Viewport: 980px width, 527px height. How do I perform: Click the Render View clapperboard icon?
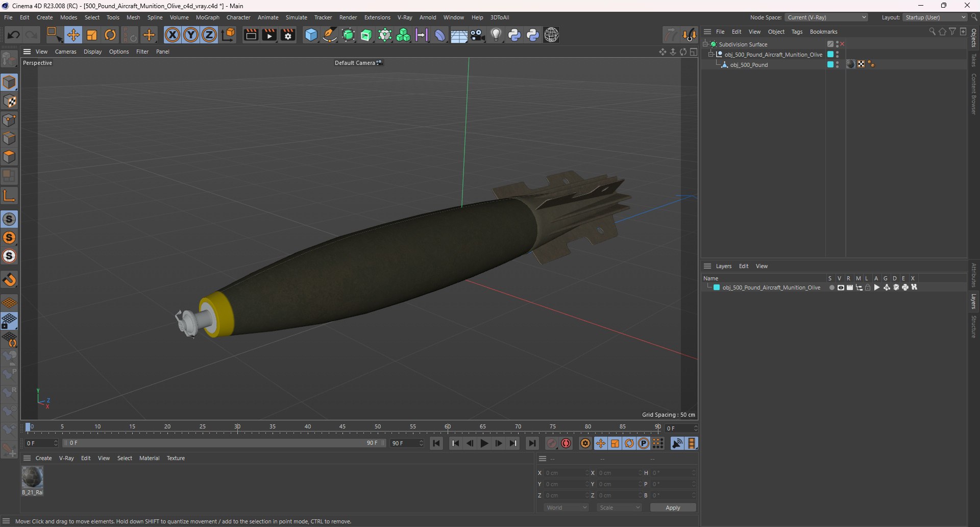tap(251, 35)
